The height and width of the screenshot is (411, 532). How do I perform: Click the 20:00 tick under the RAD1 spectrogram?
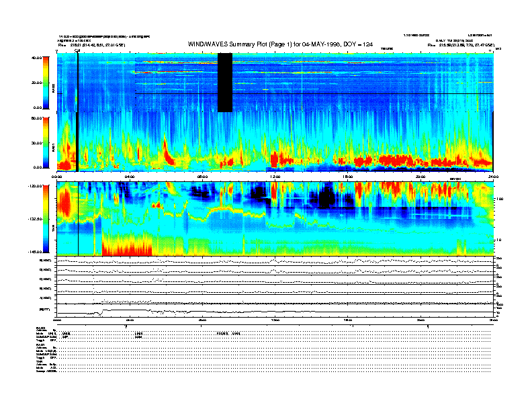click(420, 177)
